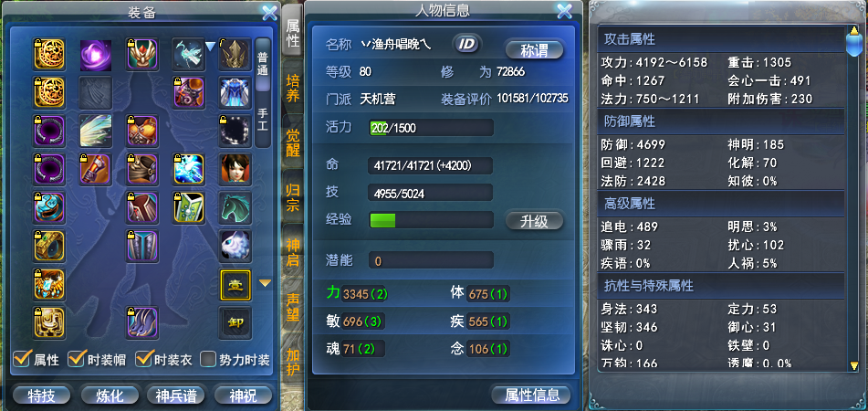This screenshot has height=411, width=868.
Task: Click the orange down arrow beside 壹 slot
Action: pos(266,284)
